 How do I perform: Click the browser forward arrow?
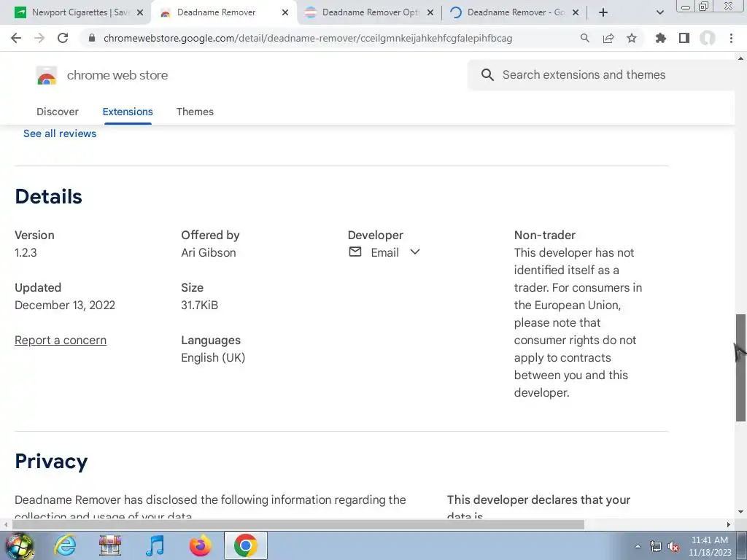tap(39, 38)
